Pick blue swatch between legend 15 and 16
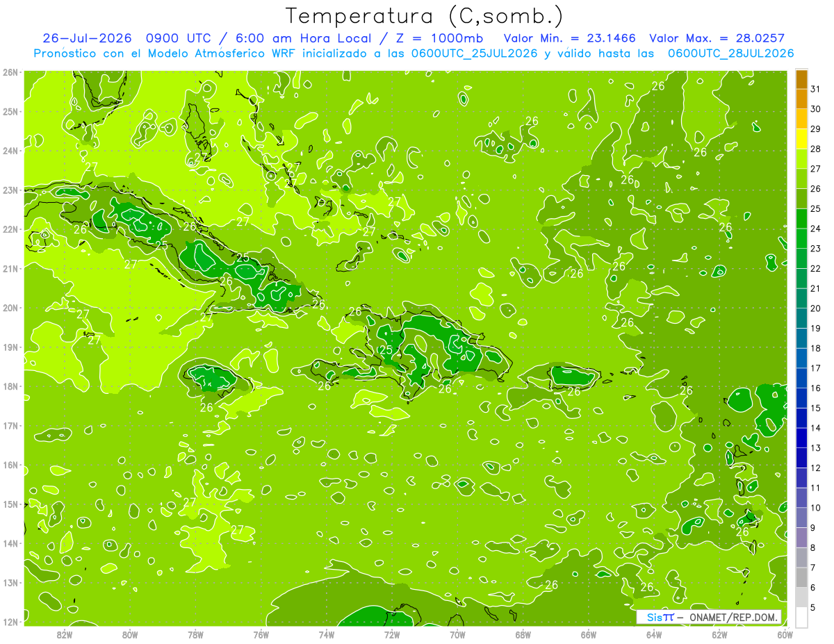The height and width of the screenshot is (644, 834). 801,398
